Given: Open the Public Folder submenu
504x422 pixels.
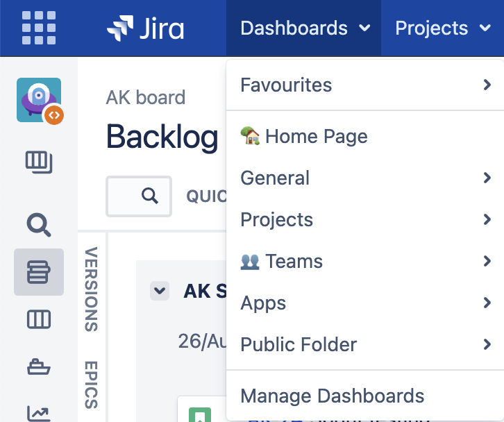Looking at the screenshot, I should pyautogui.click(x=364, y=345).
